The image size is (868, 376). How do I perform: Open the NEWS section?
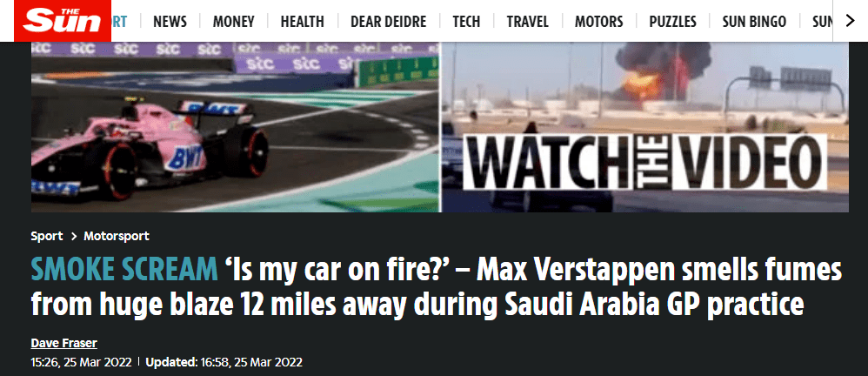pos(170,22)
